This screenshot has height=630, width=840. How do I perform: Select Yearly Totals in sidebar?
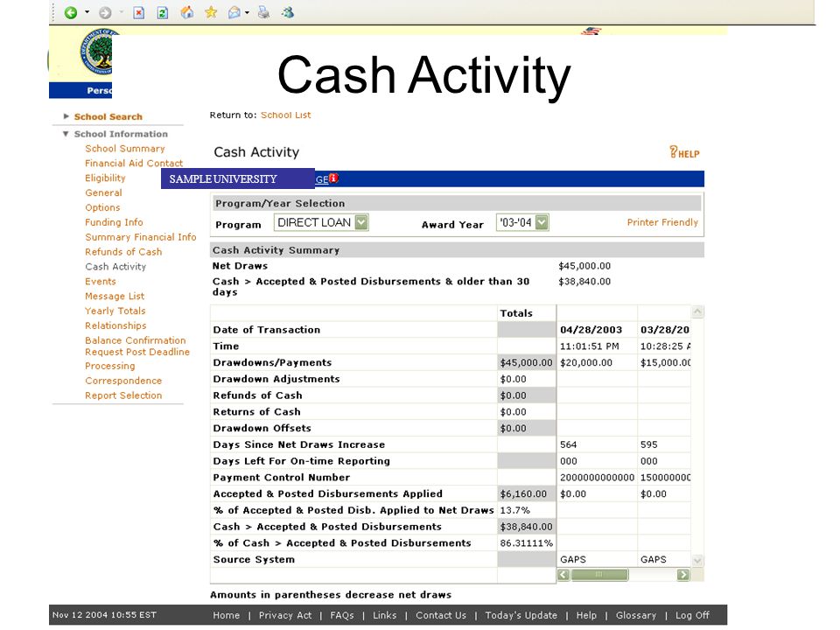[x=115, y=311]
